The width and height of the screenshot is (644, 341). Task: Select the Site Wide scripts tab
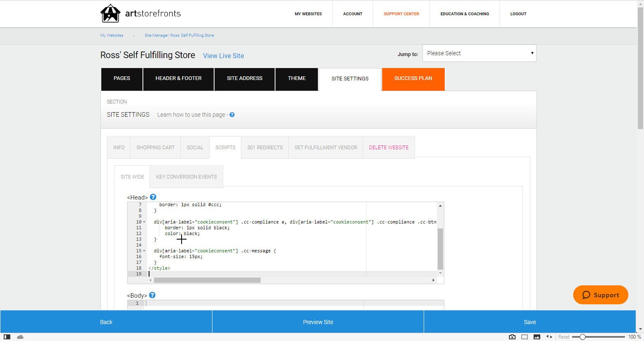tap(132, 176)
